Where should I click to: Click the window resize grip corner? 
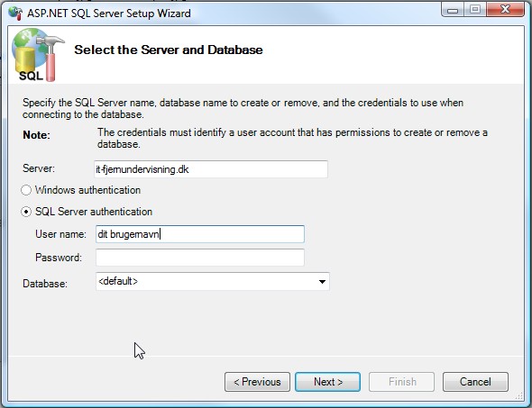coord(519,395)
